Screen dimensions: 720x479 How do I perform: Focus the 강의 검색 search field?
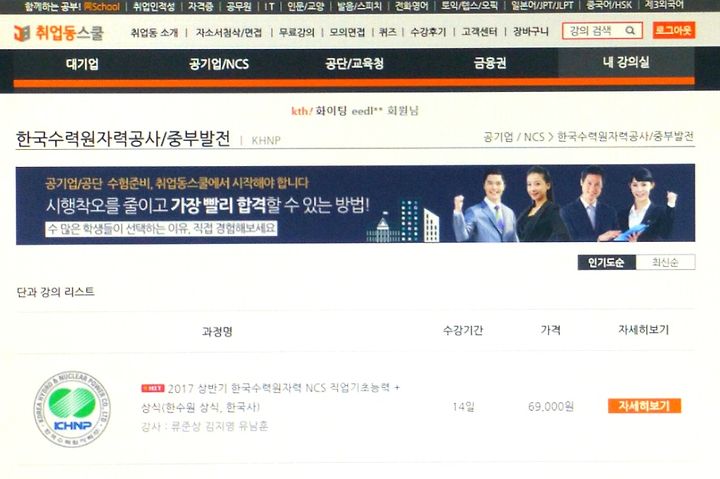[x=602, y=31]
